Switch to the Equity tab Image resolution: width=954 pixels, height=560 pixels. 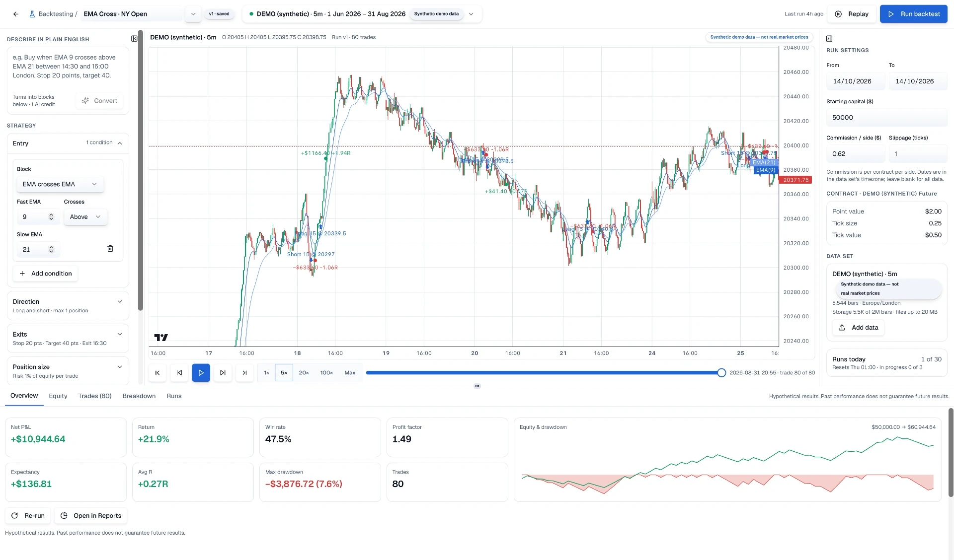click(58, 396)
